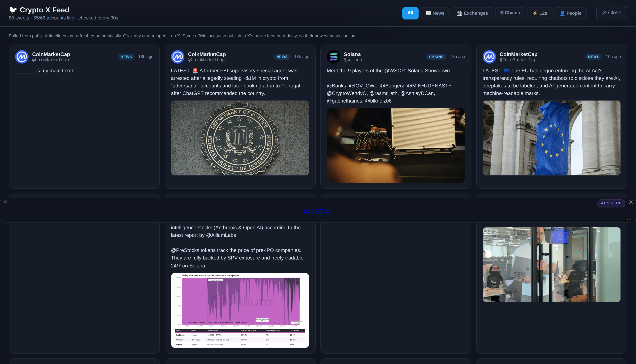The height and width of the screenshot is (364, 636).
Task: Close the Crypto X Feed panel
Action: [611, 13]
